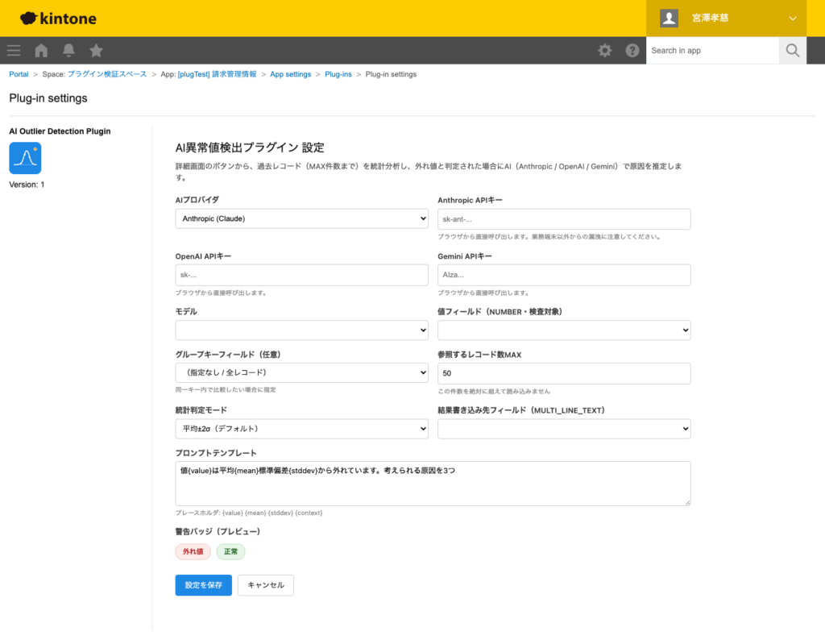825x644 pixels.
Task: Open the モデル dropdown
Action: (x=301, y=330)
